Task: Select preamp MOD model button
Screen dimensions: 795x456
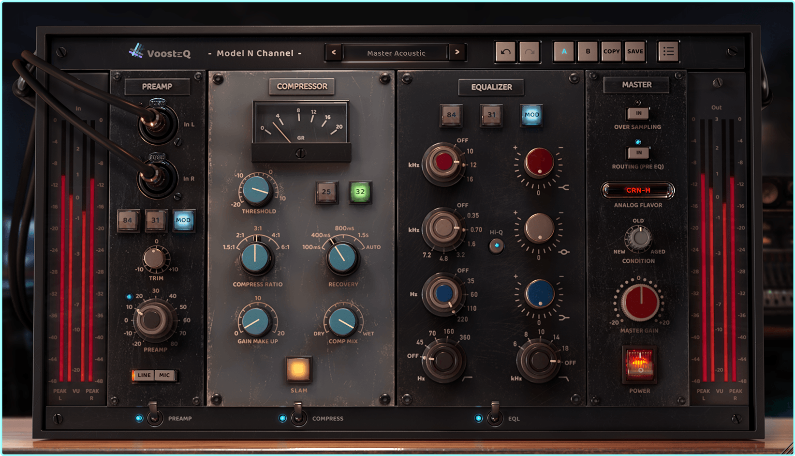Action: [x=183, y=220]
